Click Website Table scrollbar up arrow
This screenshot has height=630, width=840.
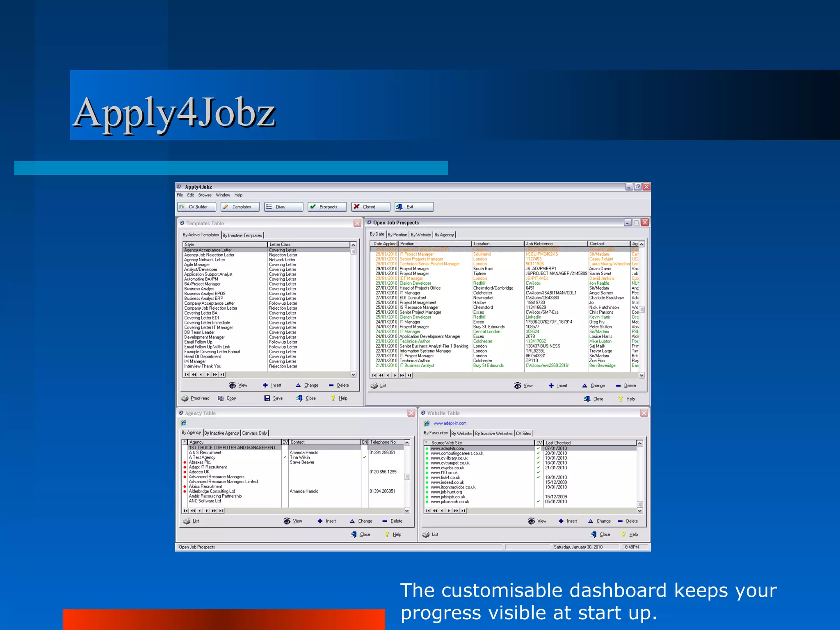(x=639, y=443)
